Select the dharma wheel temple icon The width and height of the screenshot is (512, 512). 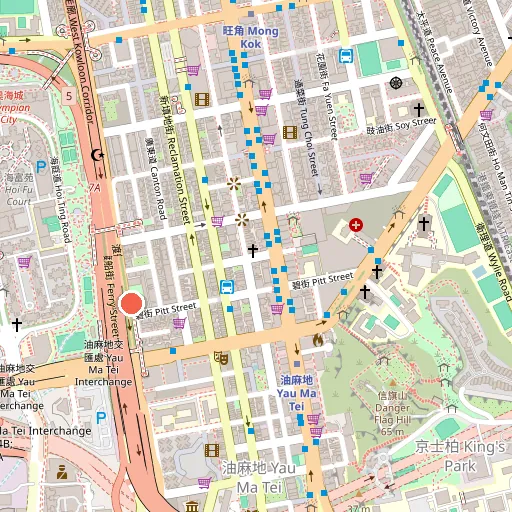coord(396,83)
